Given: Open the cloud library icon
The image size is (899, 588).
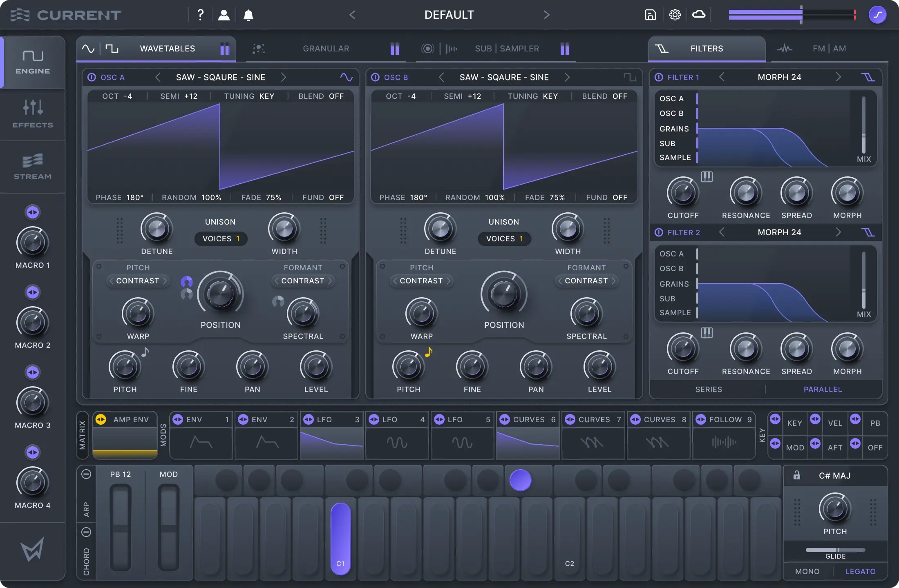Looking at the screenshot, I should point(699,15).
